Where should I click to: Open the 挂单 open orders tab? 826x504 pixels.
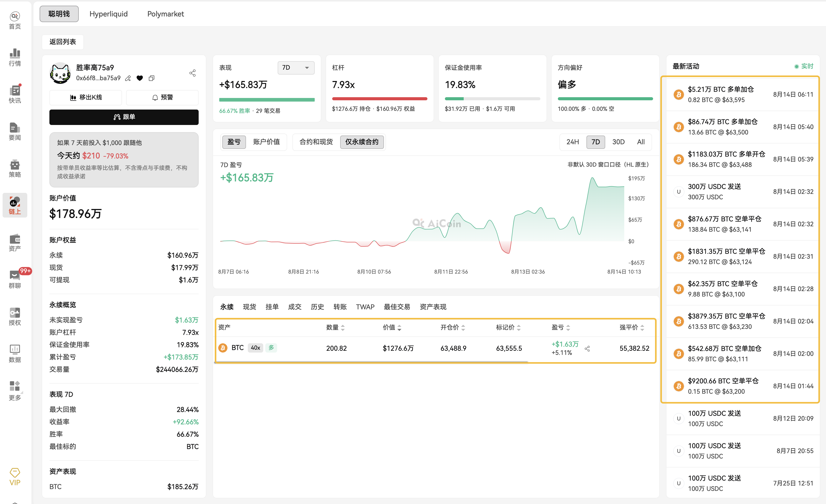[272, 307]
